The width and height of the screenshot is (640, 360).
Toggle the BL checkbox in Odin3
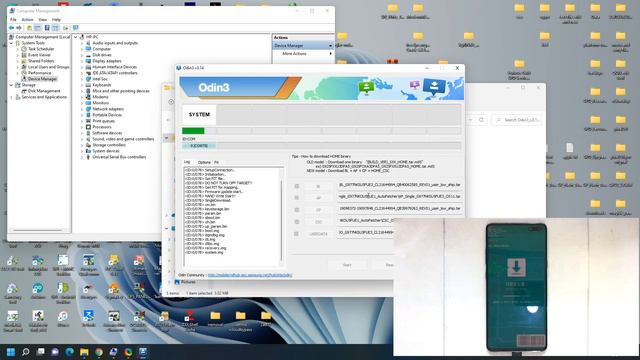click(297, 186)
